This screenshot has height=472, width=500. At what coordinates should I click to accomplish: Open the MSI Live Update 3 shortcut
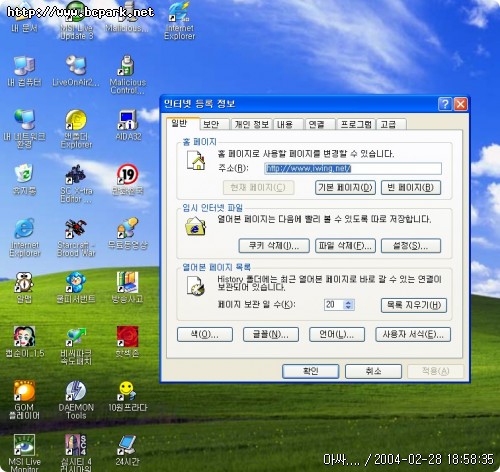coord(76,20)
